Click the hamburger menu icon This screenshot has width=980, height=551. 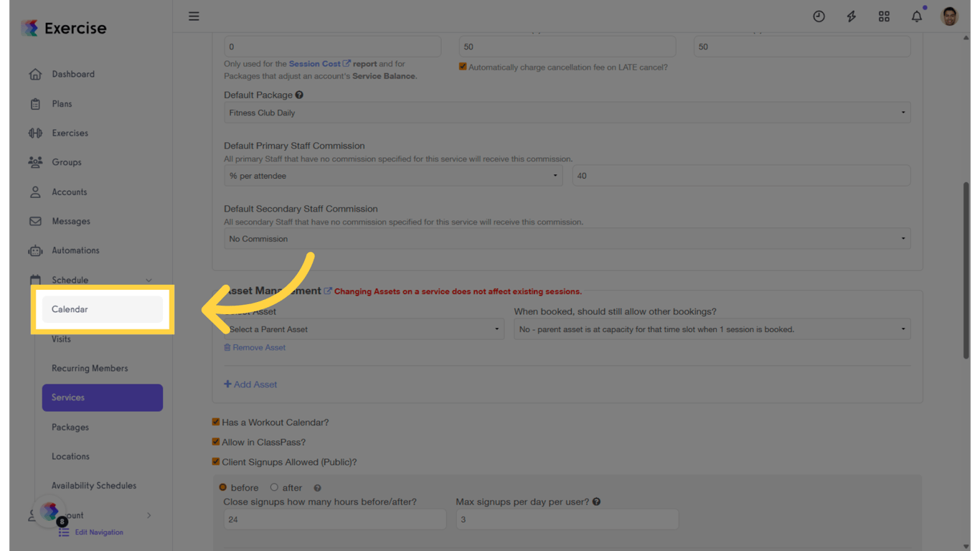click(194, 17)
